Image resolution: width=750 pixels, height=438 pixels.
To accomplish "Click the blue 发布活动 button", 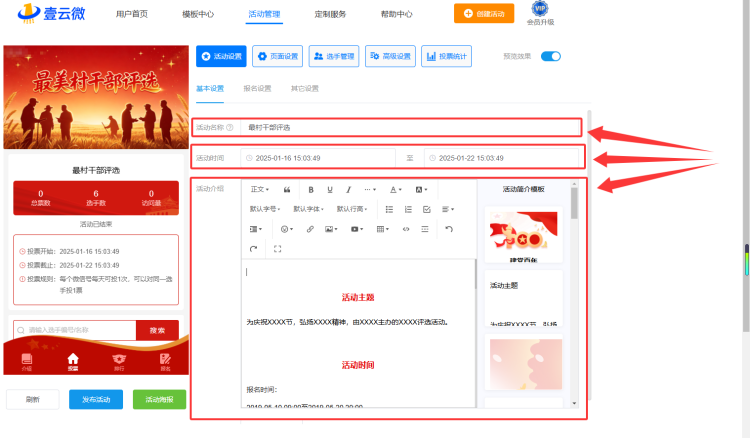I will pos(96,399).
